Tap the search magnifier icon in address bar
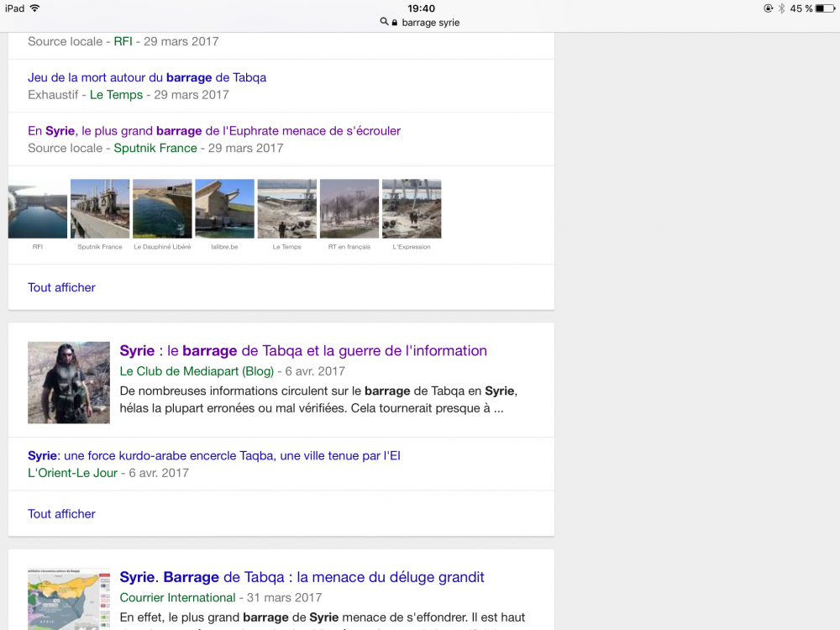The height and width of the screenshot is (630, 840). point(384,23)
